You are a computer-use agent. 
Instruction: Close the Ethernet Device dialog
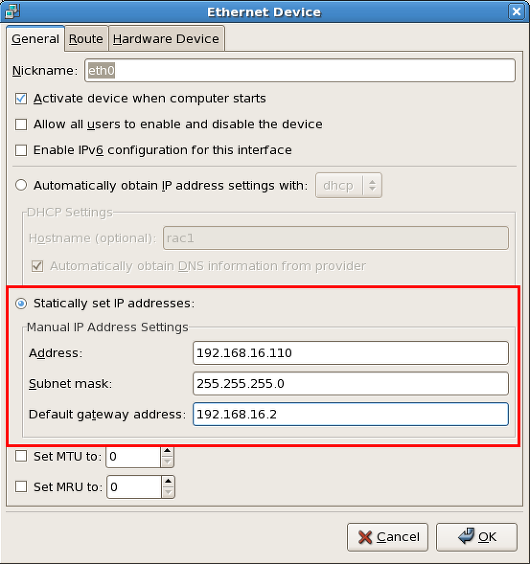(x=516, y=12)
